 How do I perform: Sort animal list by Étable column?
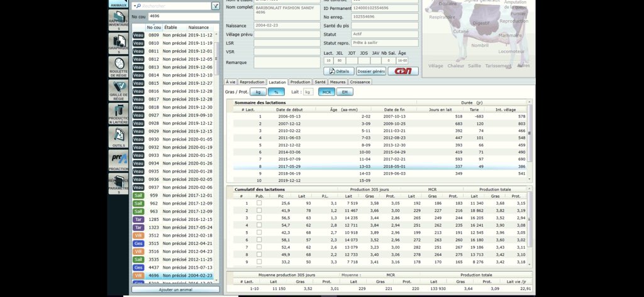175,28
